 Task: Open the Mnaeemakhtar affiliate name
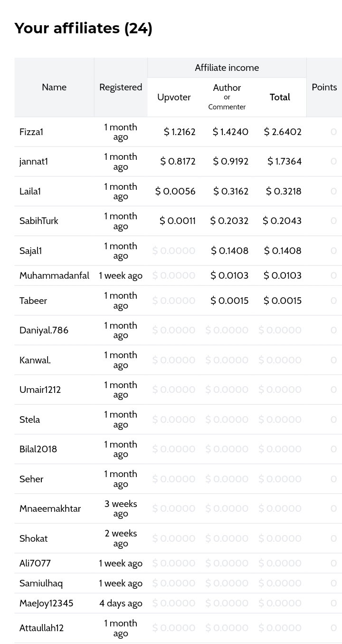coord(50,508)
